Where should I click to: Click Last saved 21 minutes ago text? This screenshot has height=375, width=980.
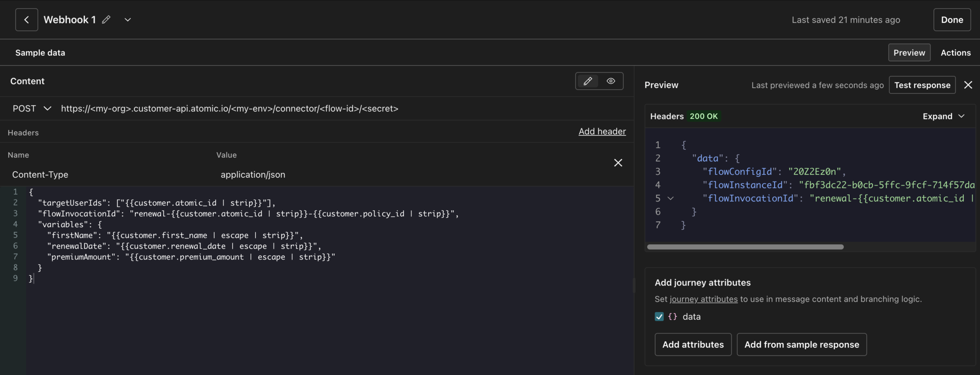click(x=846, y=20)
